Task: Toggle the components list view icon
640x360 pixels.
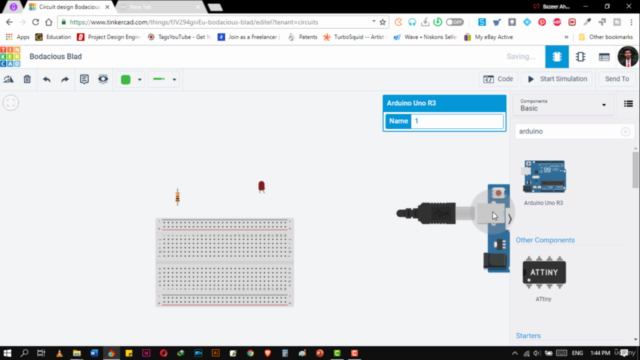Action: [x=628, y=104]
